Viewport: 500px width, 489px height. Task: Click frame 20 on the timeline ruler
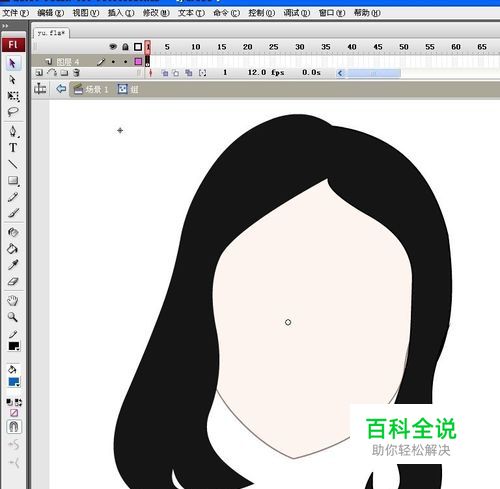coord(248,47)
